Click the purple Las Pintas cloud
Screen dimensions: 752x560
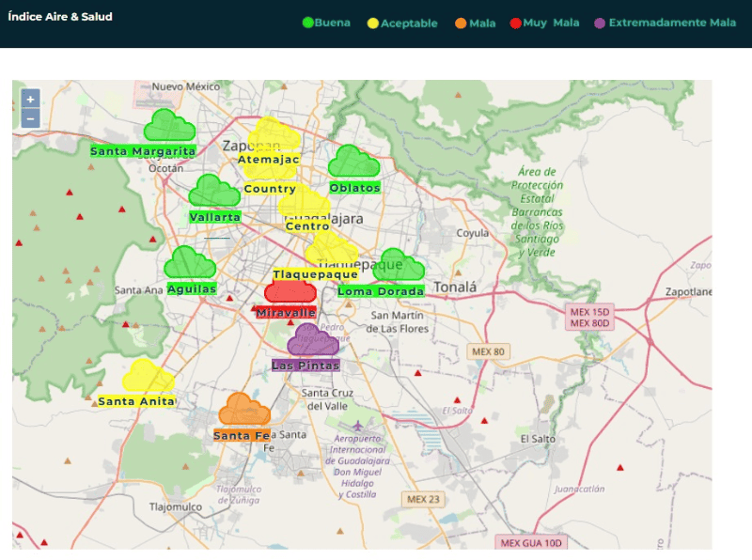tap(312, 341)
